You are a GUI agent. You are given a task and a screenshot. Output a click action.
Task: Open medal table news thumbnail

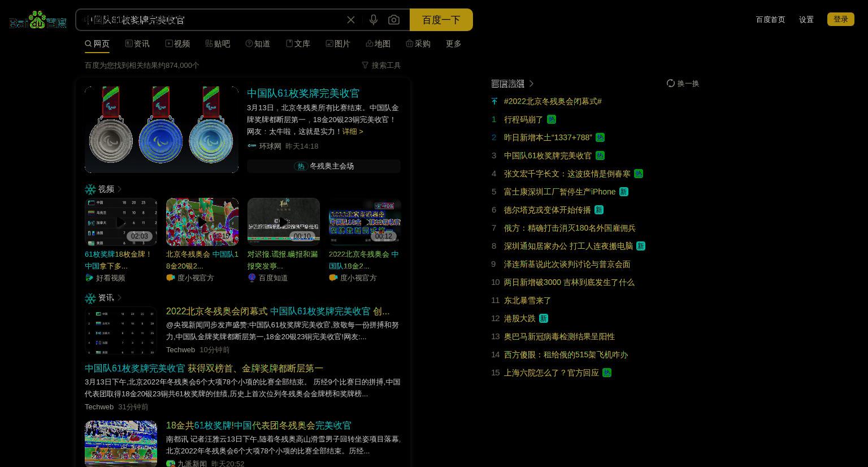(121, 330)
